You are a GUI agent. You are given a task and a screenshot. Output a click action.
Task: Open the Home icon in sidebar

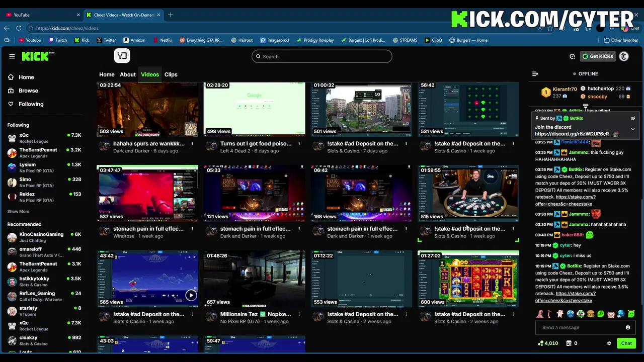pyautogui.click(x=11, y=77)
